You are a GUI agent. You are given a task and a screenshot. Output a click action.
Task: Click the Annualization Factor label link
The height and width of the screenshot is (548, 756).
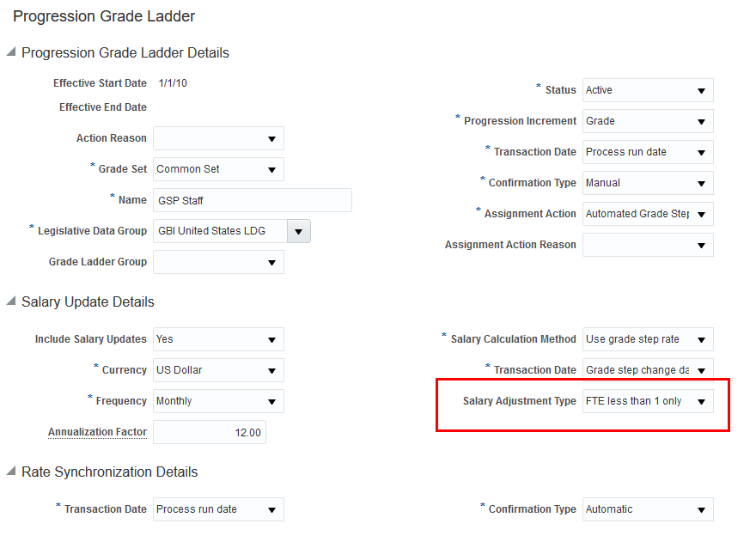click(x=97, y=432)
